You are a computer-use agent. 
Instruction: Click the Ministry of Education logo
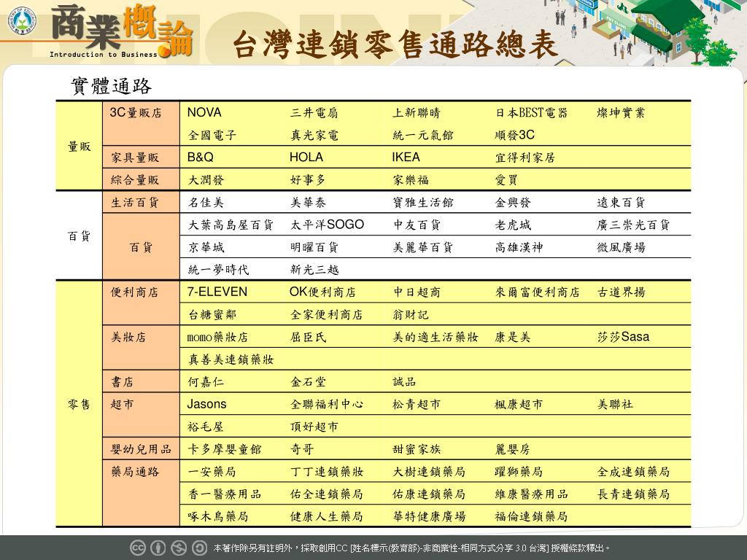click(22, 21)
